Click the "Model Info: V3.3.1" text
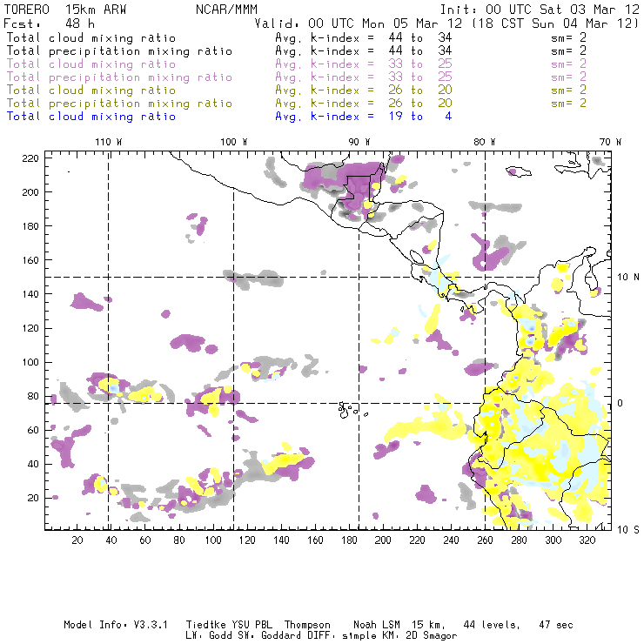The width and height of the screenshot is (644, 644). pyautogui.click(x=116, y=625)
